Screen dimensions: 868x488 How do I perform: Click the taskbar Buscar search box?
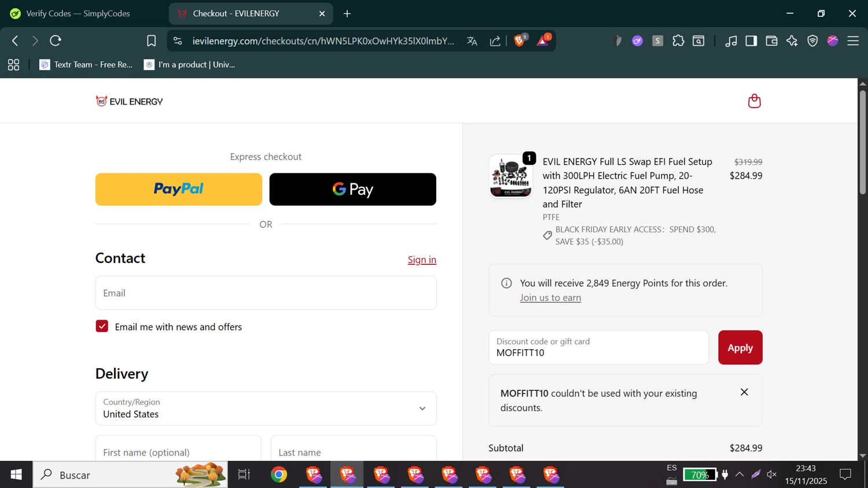[130, 475]
